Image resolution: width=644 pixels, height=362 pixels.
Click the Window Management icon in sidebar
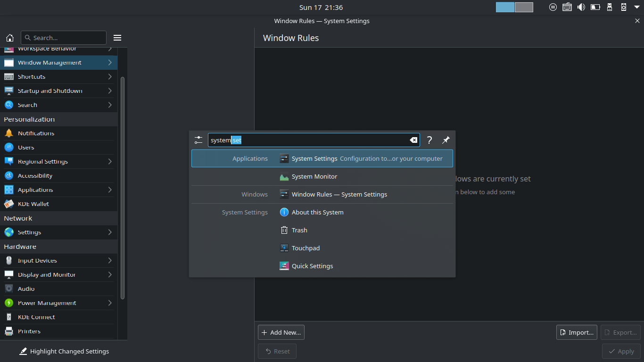[x=9, y=63]
